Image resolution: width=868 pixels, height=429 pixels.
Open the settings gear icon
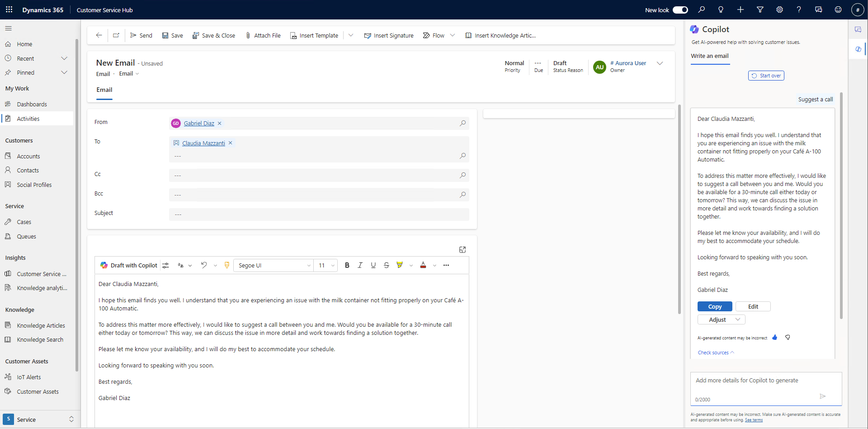click(x=779, y=10)
